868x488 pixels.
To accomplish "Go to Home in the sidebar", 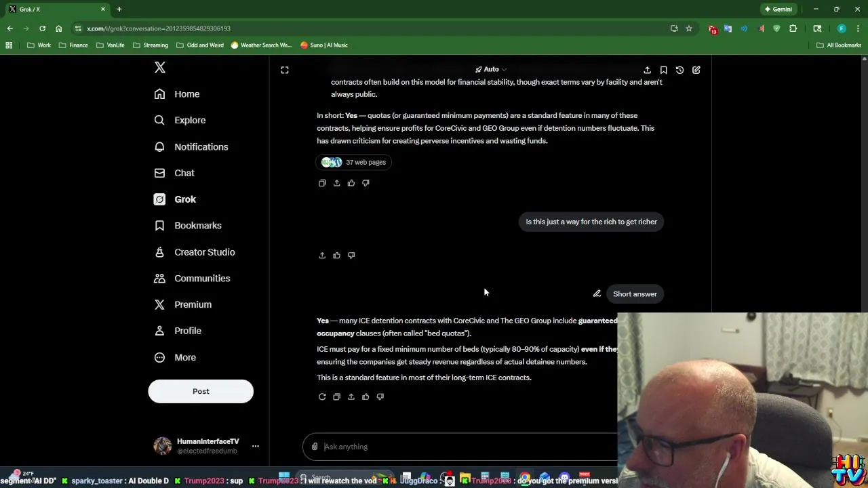I will 177,94.
